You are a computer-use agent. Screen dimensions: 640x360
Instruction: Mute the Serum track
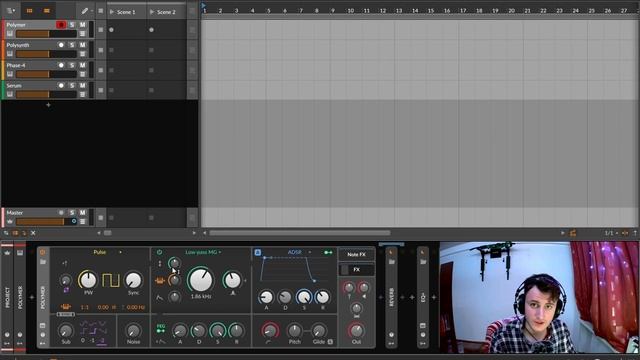82,85
